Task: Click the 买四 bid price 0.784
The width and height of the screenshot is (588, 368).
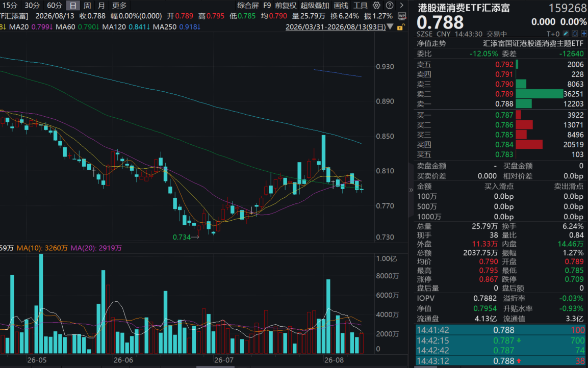Action: [x=504, y=145]
